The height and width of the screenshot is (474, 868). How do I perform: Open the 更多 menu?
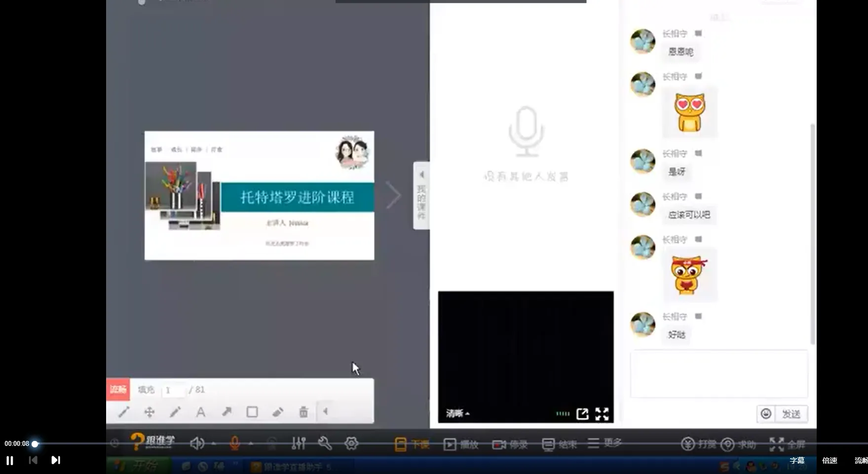point(604,443)
